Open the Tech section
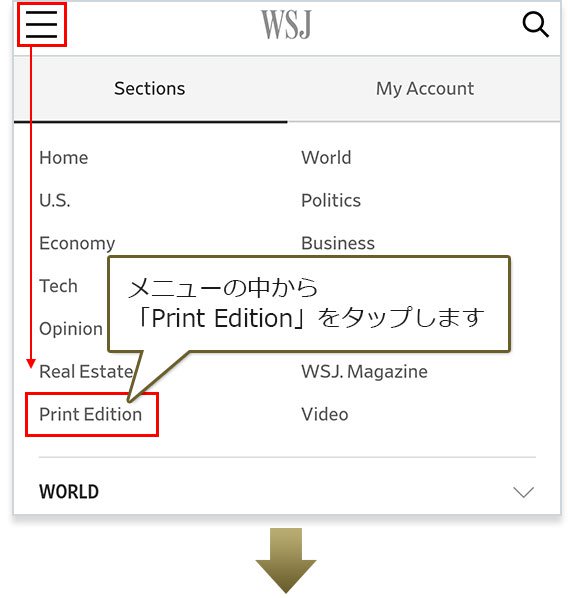 pyautogui.click(x=58, y=286)
